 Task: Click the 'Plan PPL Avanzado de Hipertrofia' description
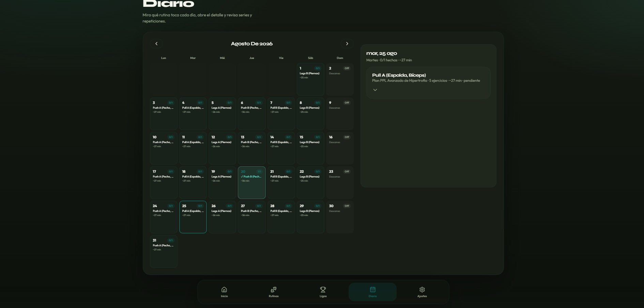[399, 81]
